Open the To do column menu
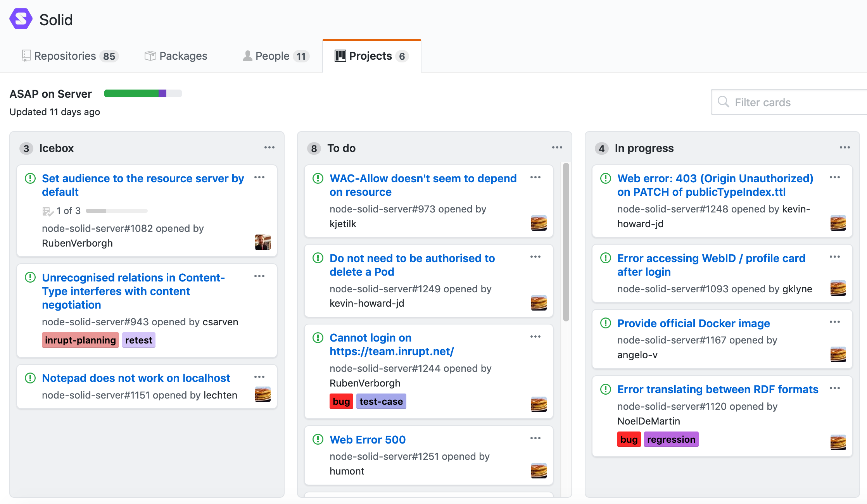The width and height of the screenshot is (867, 504). (x=557, y=147)
